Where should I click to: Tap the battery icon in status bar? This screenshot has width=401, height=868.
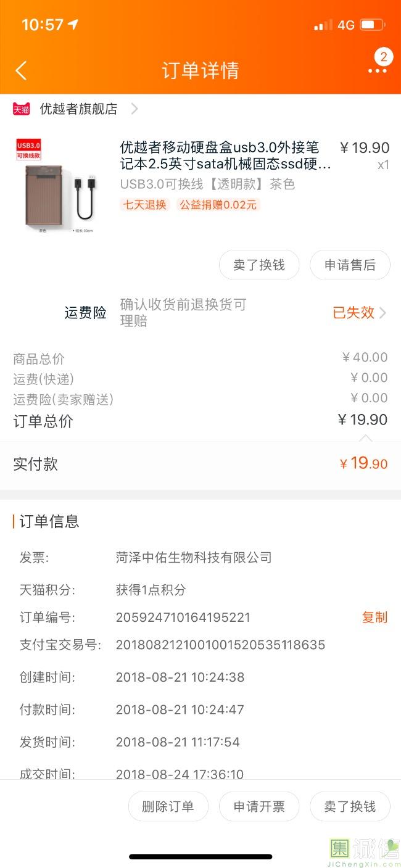coord(372,25)
